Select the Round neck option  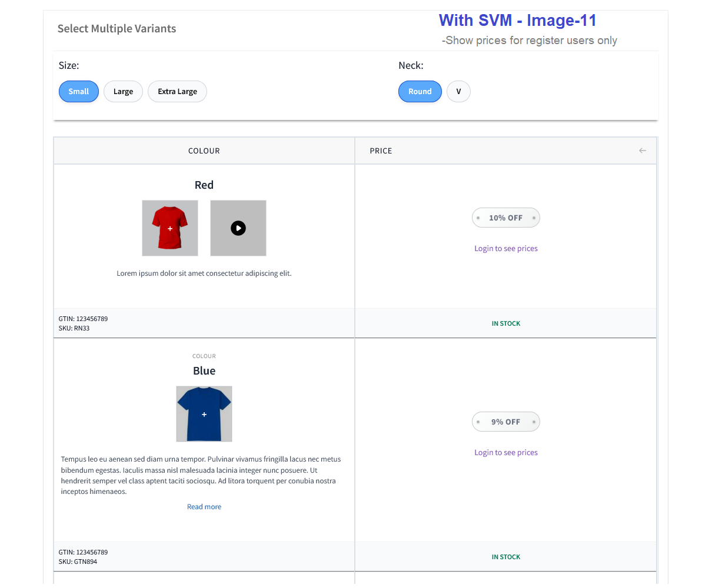420,92
